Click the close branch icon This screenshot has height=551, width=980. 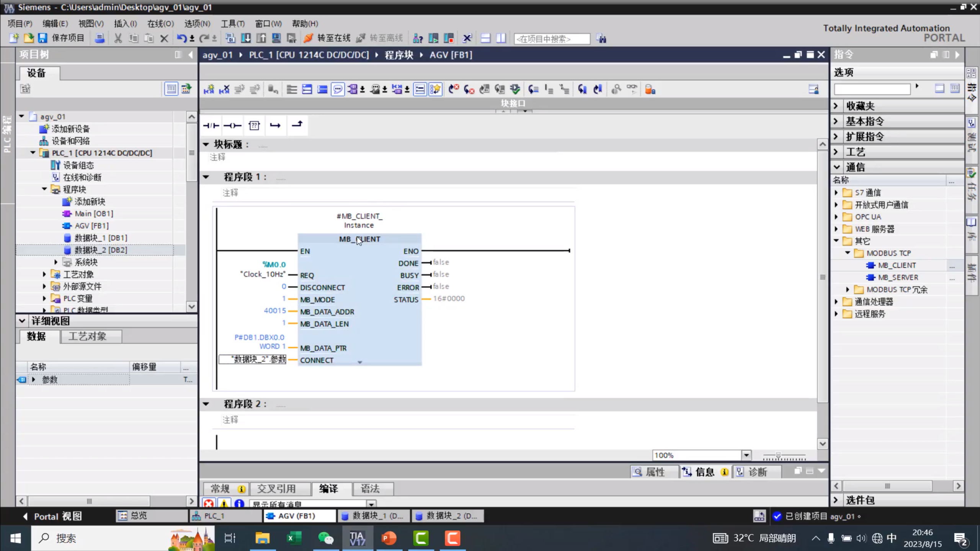point(297,125)
